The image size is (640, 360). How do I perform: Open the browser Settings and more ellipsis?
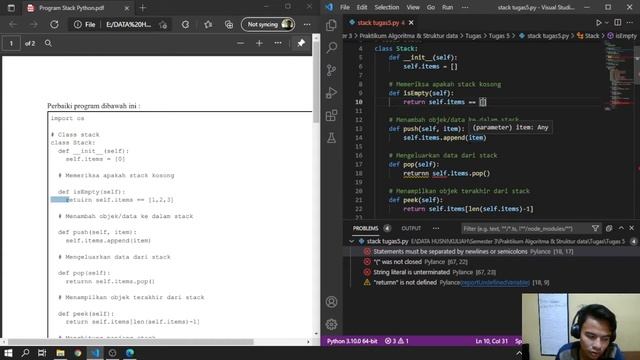307,24
